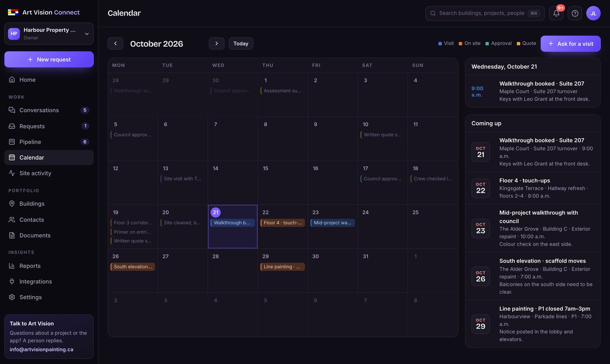This screenshot has height=364, width=610.
Task: Click the Reports bar chart icon
Action: [x=12, y=266]
